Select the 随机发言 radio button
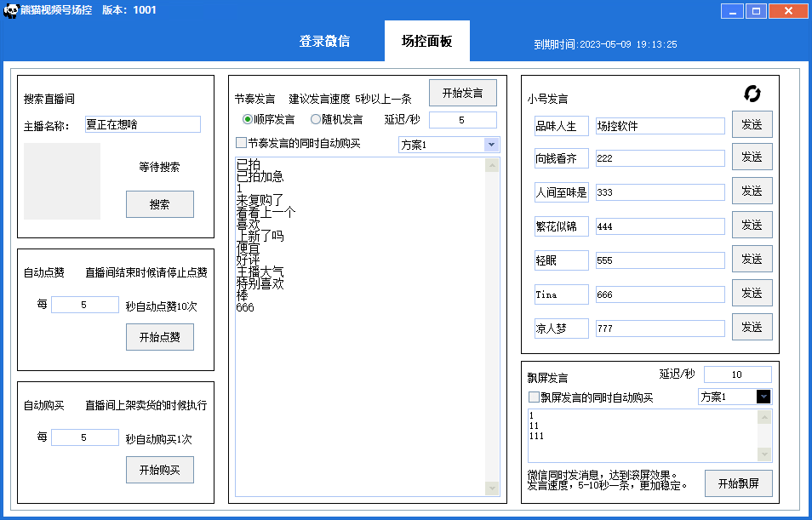This screenshot has width=812, height=520. coord(315,118)
